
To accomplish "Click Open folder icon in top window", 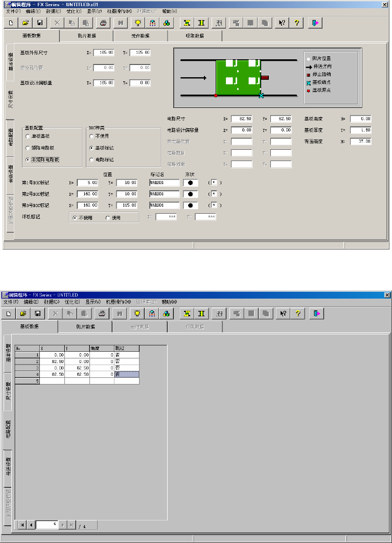I will [x=25, y=23].
